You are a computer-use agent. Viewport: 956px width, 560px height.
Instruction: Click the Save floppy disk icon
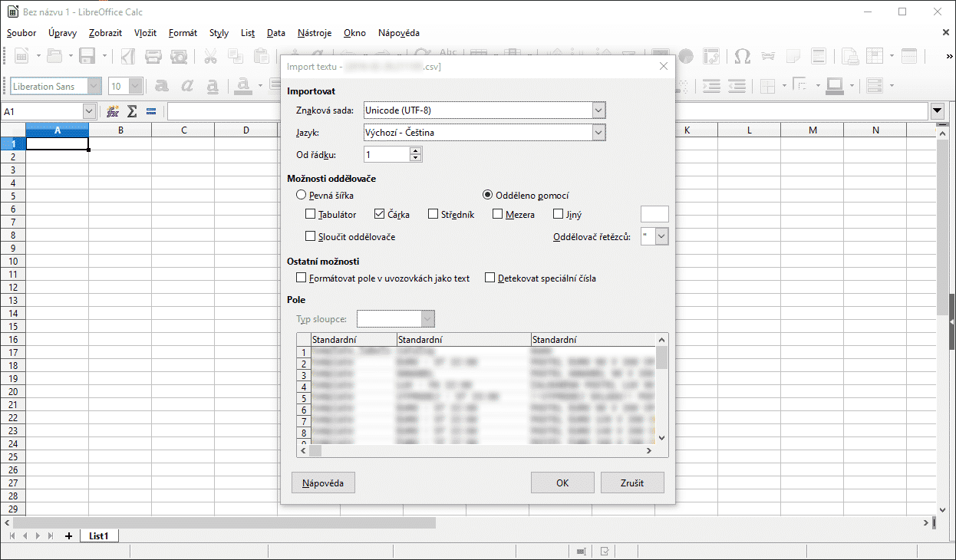tap(87, 56)
